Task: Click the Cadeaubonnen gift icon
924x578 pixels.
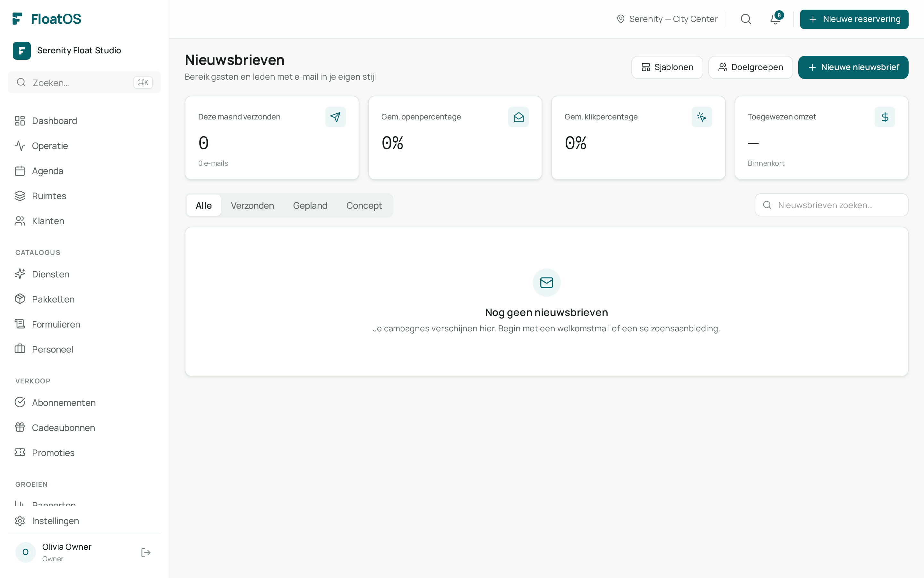Action: pyautogui.click(x=20, y=428)
